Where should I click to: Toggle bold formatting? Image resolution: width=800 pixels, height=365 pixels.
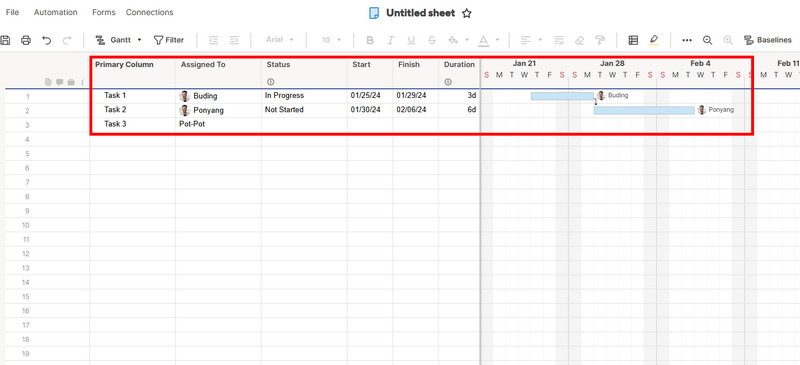click(x=370, y=40)
